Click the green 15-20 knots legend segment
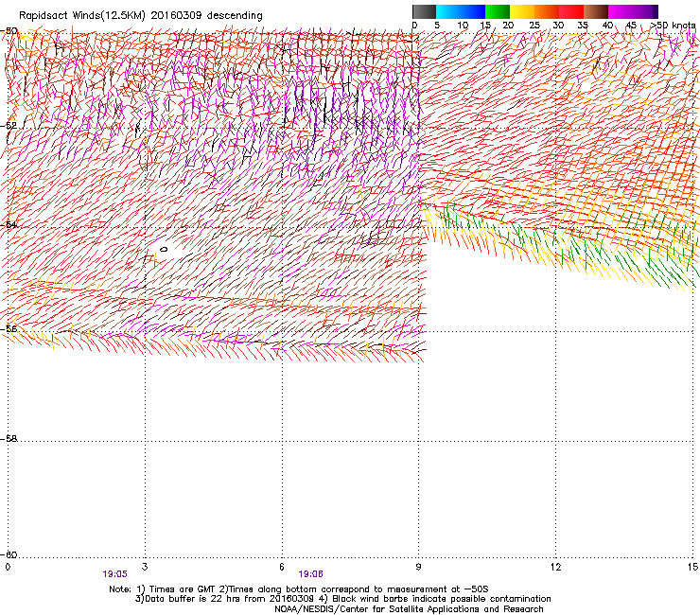This screenshot has width=700, height=615. (498, 11)
